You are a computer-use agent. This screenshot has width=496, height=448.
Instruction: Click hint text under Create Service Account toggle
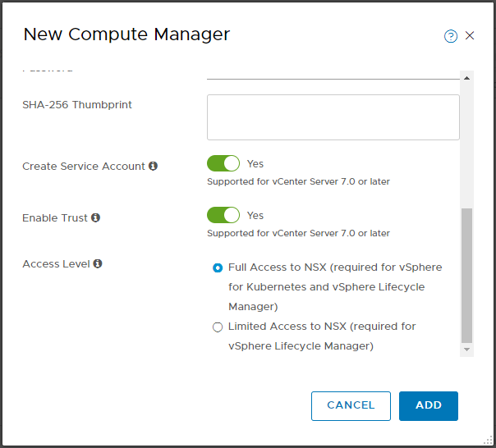tap(298, 181)
